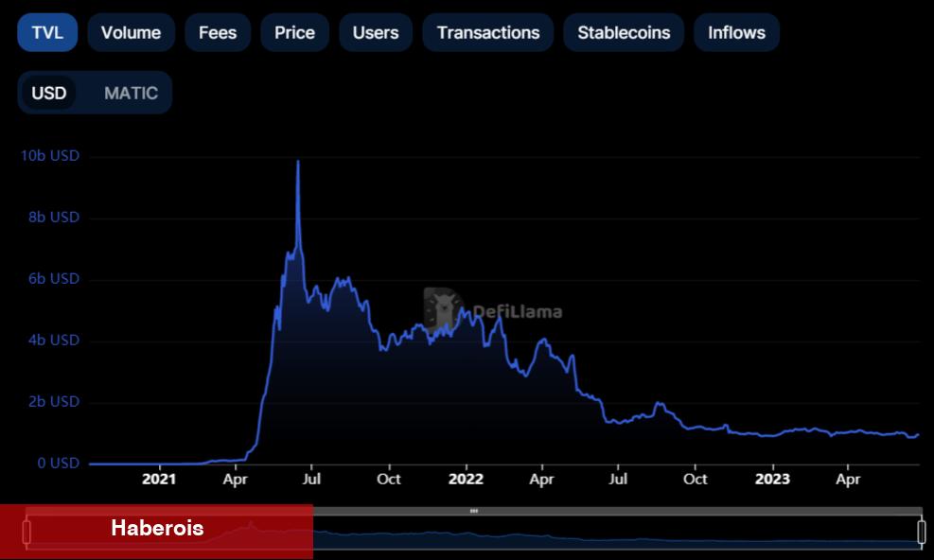
Task: Click the 2b USD axis label
Action: (x=54, y=401)
